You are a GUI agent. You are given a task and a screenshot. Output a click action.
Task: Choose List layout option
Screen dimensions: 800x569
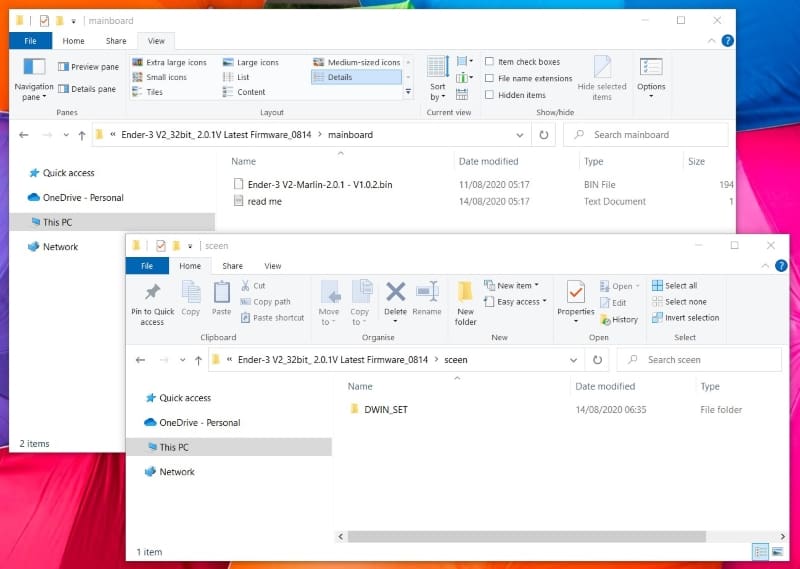click(x=236, y=77)
